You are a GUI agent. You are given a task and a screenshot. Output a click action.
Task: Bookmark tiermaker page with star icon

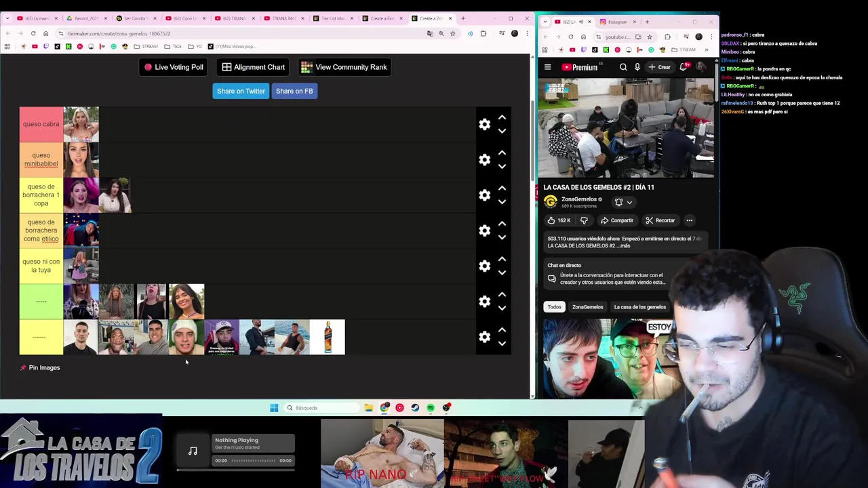452,33
